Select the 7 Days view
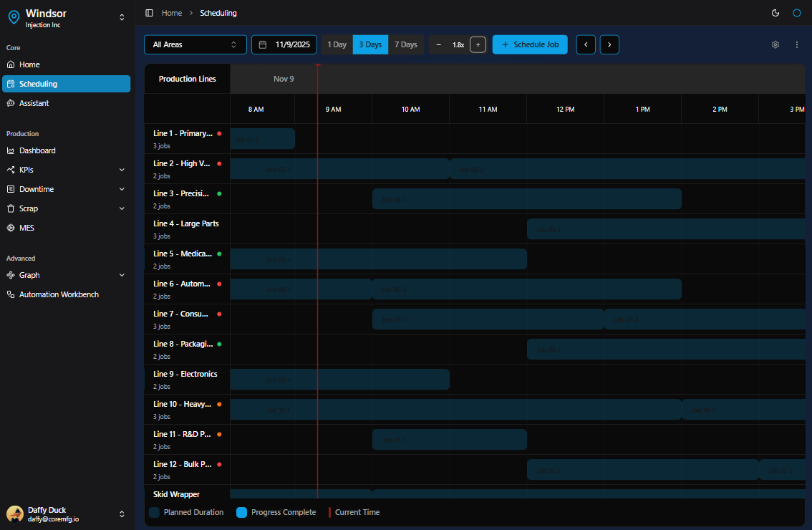This screenshot has height=530, width=812. (406, 44)
